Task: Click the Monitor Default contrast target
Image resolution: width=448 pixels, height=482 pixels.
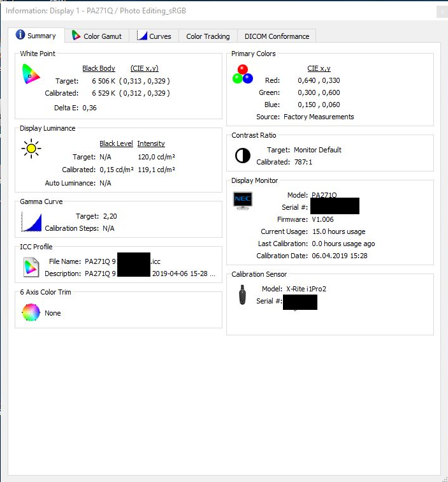Action: tap(317, 150)
